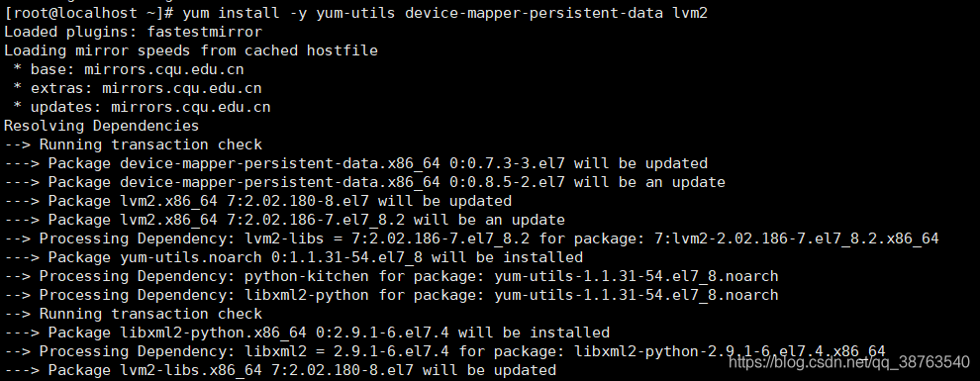Click the lvm2 2.02.180-8.el7 'will be updated' line
The image size is (980, 381).
tap(257, 201)
